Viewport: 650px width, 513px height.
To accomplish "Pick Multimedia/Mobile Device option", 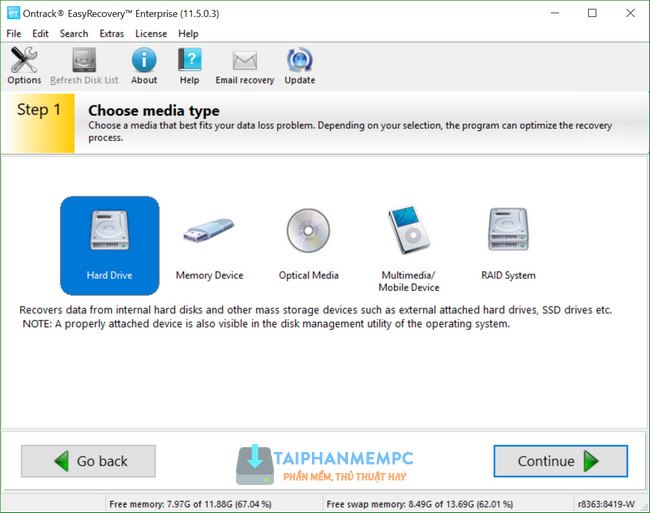I will coord(409,249).
